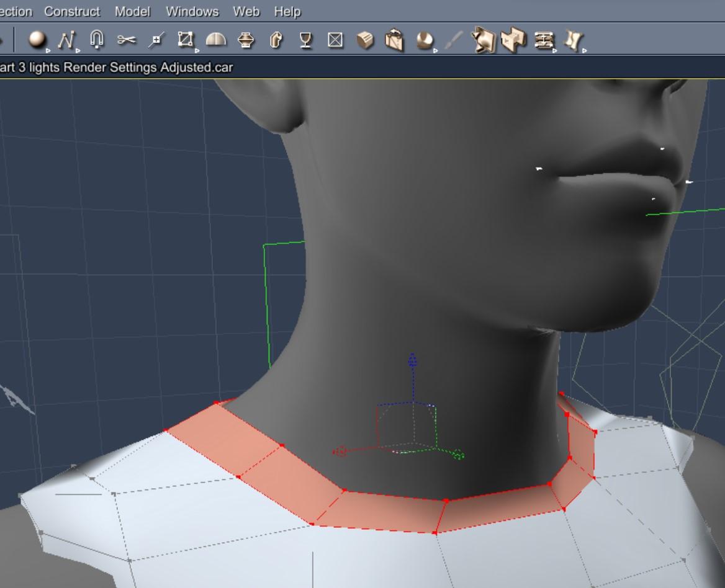
Task: Open the sphere primitive tool flyout arrow
Action: point(48,50)
